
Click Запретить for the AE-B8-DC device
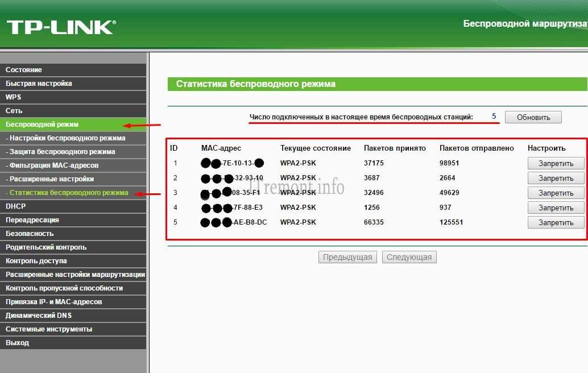coord(556,223)
